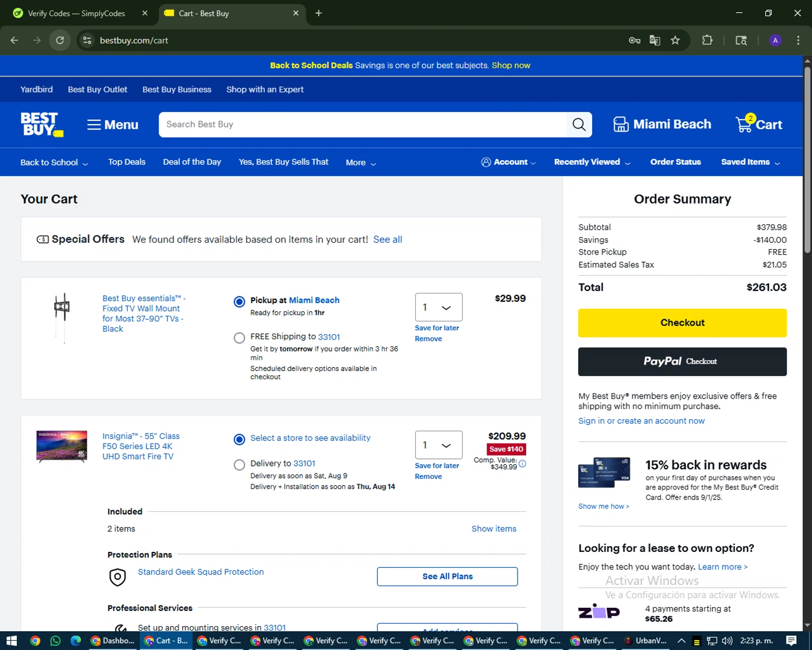Switch to Verify Codes SimplyCodes tab
Screen dimensions: 812x650
coord(76,13)
